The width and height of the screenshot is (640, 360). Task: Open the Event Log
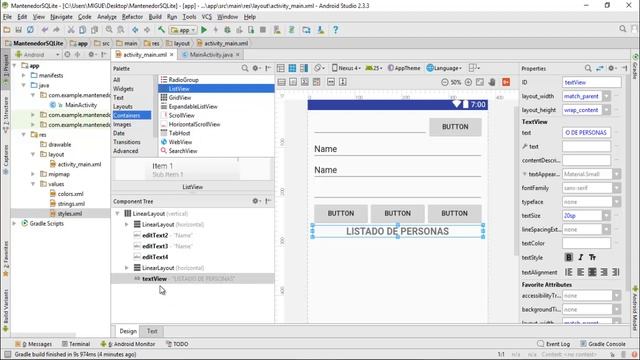pos(553,344)
